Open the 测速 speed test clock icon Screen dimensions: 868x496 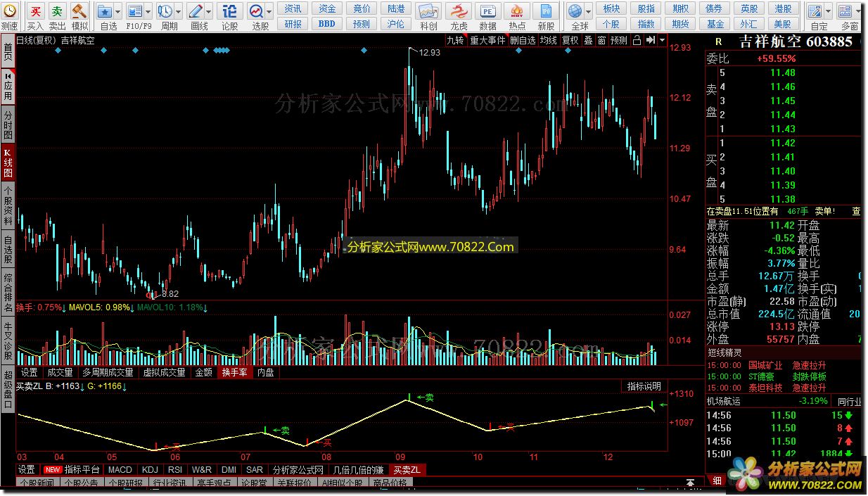click(x=9, y=11)
